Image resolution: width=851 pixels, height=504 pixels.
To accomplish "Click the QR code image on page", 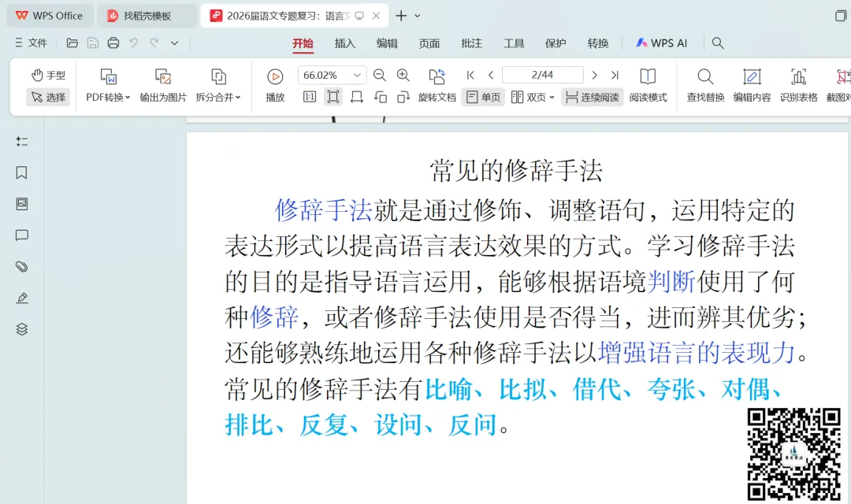I will click(x=793, y=454).
